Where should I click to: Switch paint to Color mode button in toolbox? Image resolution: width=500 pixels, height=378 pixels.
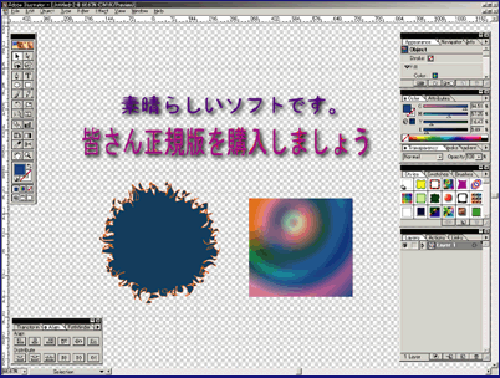[x=16, y=189]
